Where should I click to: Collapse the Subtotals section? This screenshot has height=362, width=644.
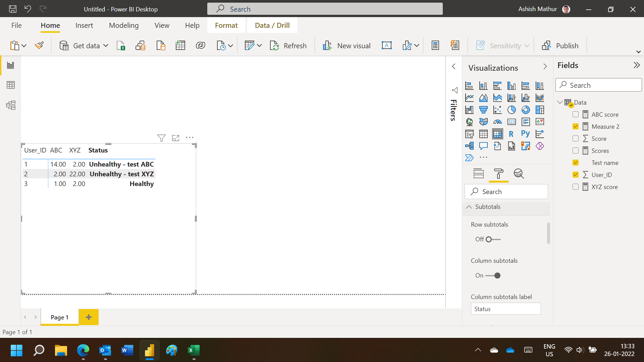pos(469,207)
